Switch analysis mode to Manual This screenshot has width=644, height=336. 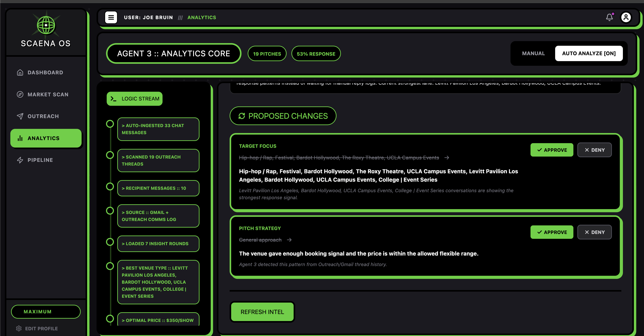click(533, 53)
